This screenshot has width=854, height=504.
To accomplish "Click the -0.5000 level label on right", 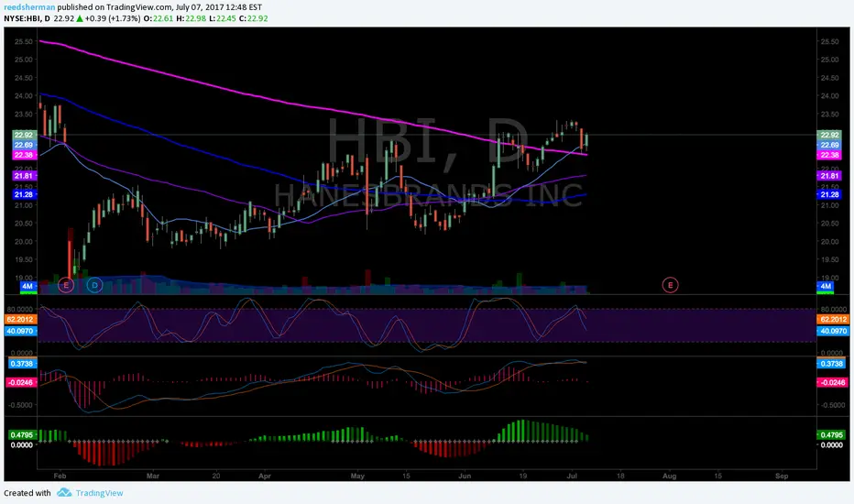I will tap(833, 405).
